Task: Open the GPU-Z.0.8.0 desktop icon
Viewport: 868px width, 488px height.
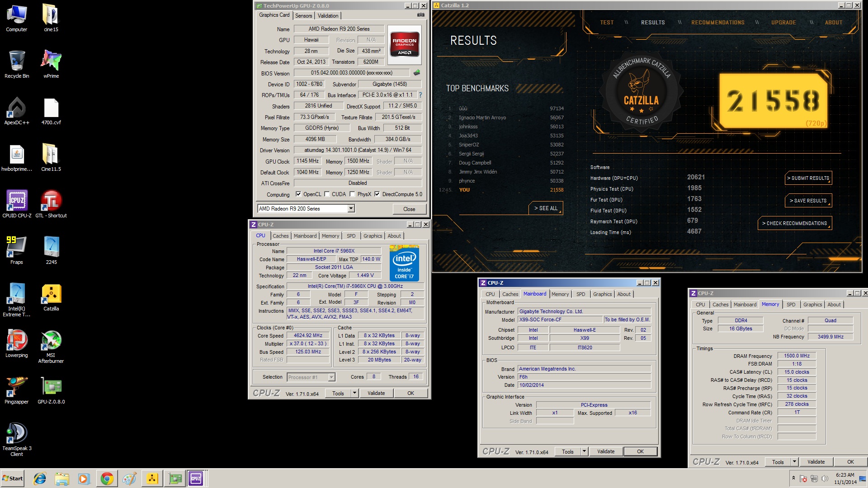Action: pyautogui.click(x=51, y=390)
